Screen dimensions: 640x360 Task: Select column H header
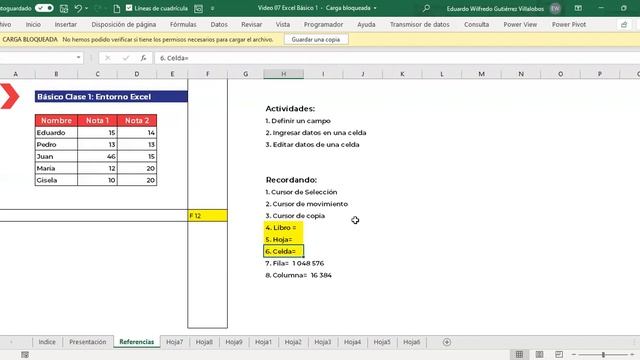coord(283,74)
